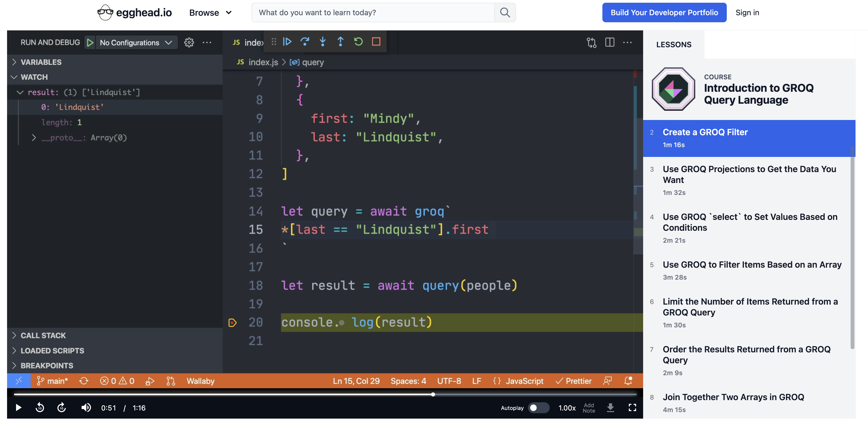Open the Browse dropdown menu
This screenshot has height=430, width=868.
210,12
